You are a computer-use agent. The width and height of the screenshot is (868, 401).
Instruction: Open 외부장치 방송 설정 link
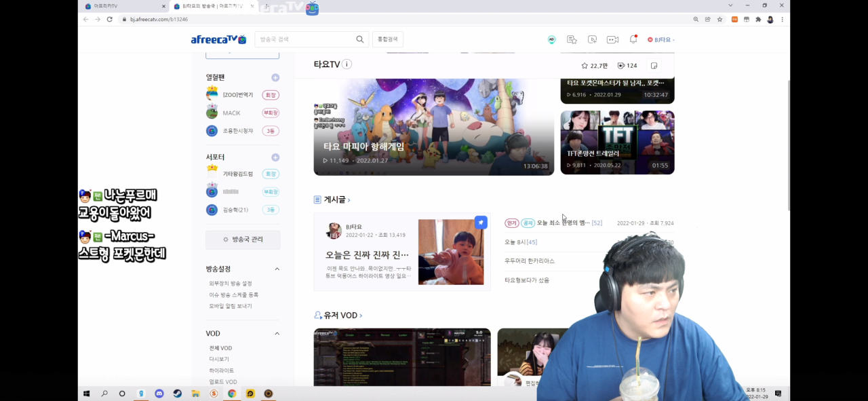click(231, 284)
